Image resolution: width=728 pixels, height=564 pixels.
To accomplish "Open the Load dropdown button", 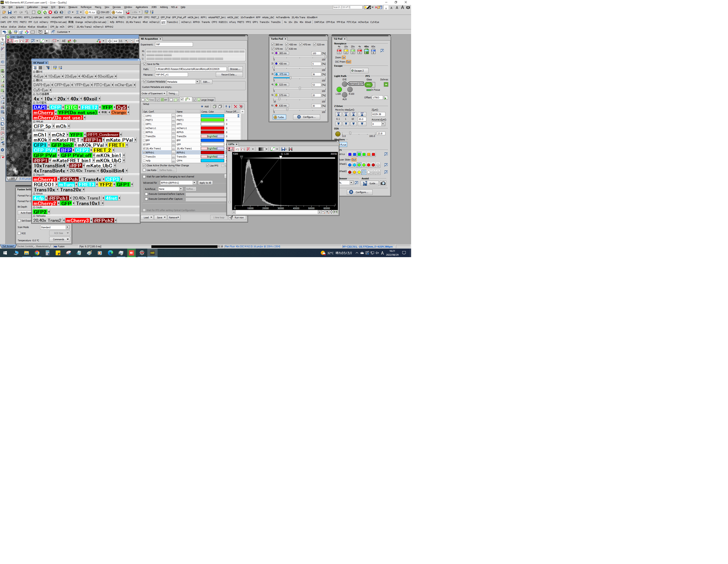I will [147, 217].
